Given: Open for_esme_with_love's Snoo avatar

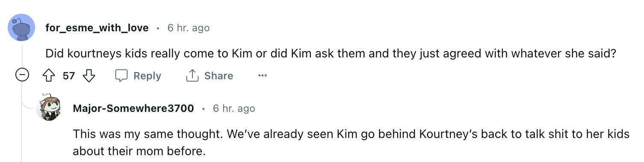Looking at the screenshot, I should point(21,28).
